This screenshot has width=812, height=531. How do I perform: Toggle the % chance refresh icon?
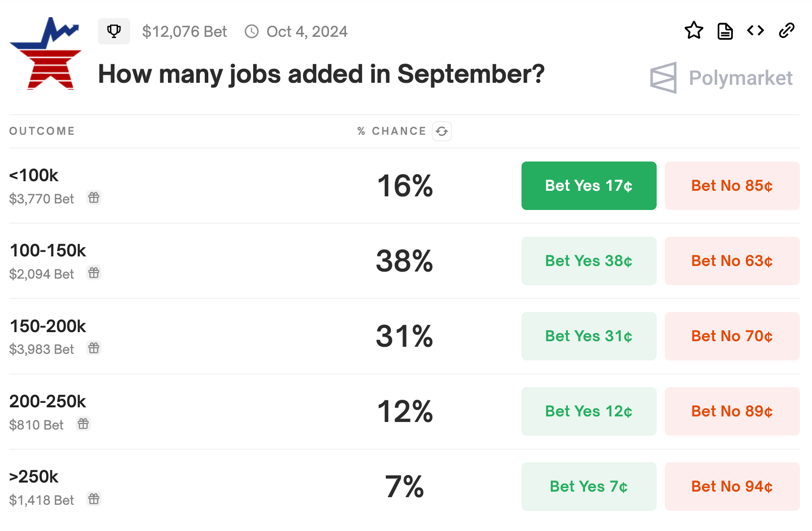[442, 131]
